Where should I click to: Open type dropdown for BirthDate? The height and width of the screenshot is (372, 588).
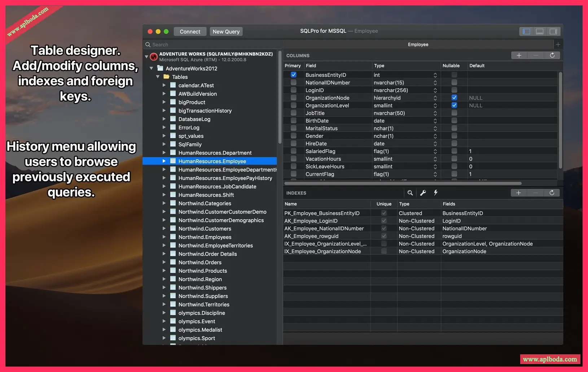click(x=435, y=121)
